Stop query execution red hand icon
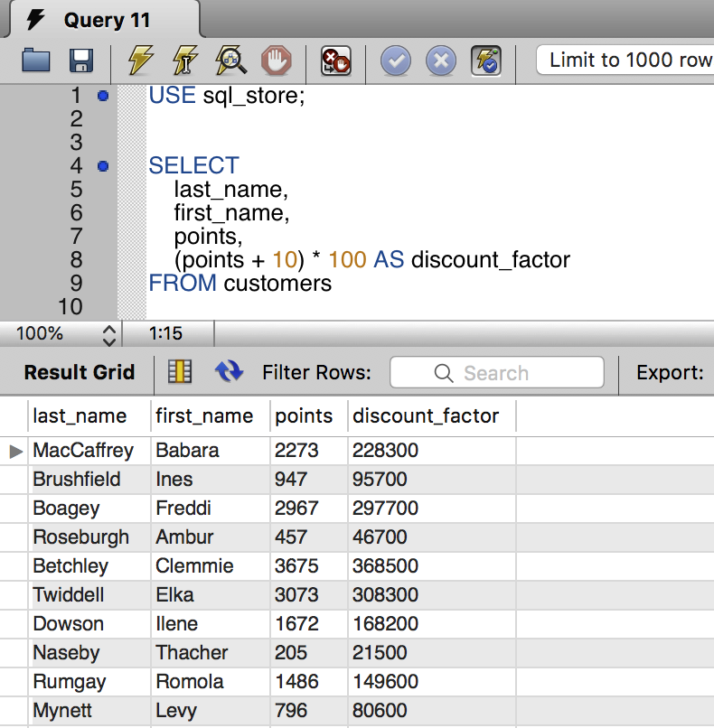The width and height of the screenshot is (714, 728). coord(277,61)
